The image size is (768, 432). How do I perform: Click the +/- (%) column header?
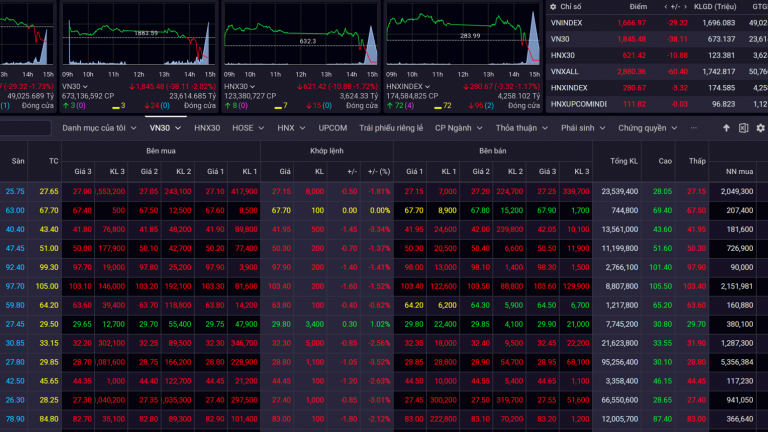coord(379,171)
